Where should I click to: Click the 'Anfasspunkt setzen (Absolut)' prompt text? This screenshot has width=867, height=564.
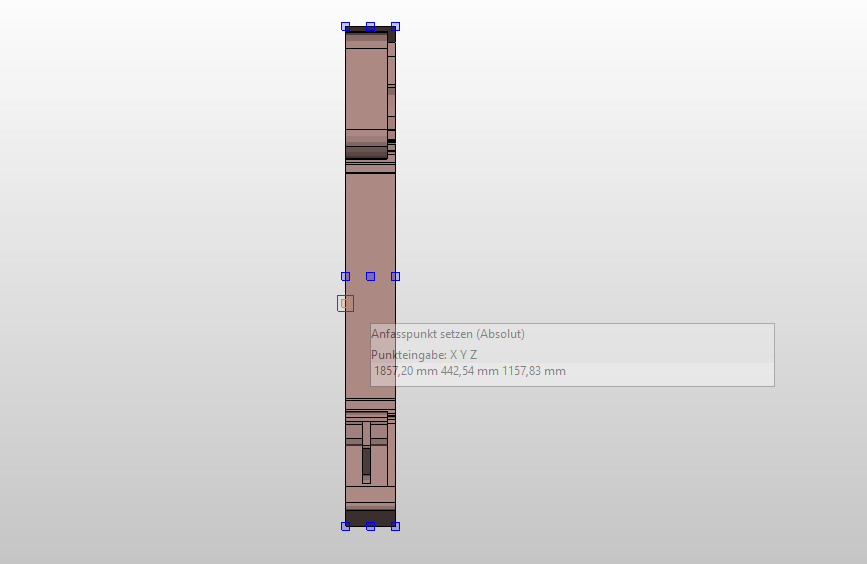pyautogui.click(x=448, y=334)
